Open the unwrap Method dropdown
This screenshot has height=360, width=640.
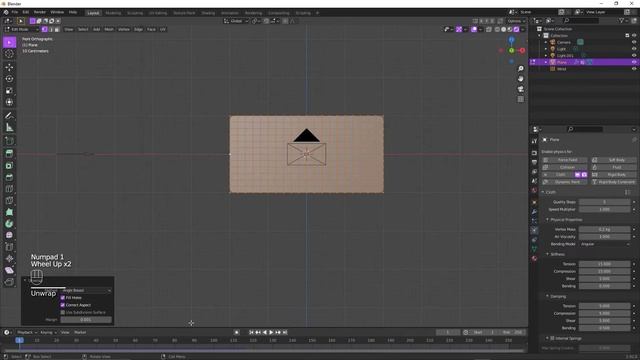tap(87, 290)
